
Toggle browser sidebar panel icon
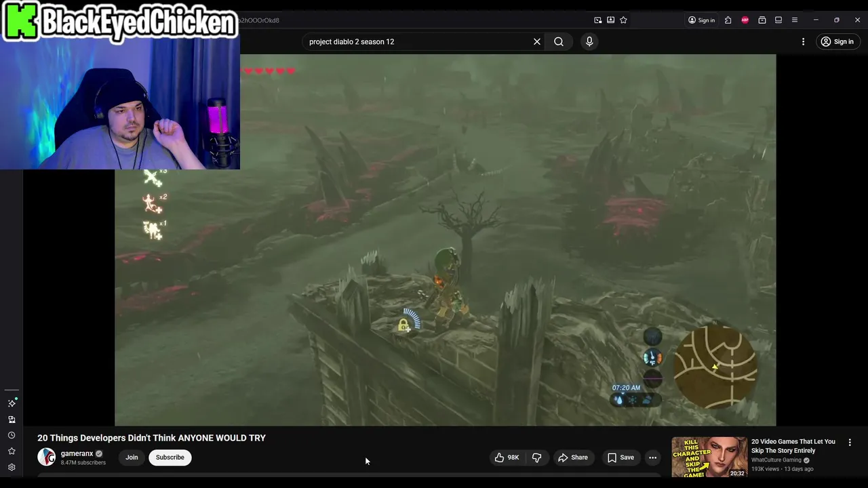(x=778, y=20)
